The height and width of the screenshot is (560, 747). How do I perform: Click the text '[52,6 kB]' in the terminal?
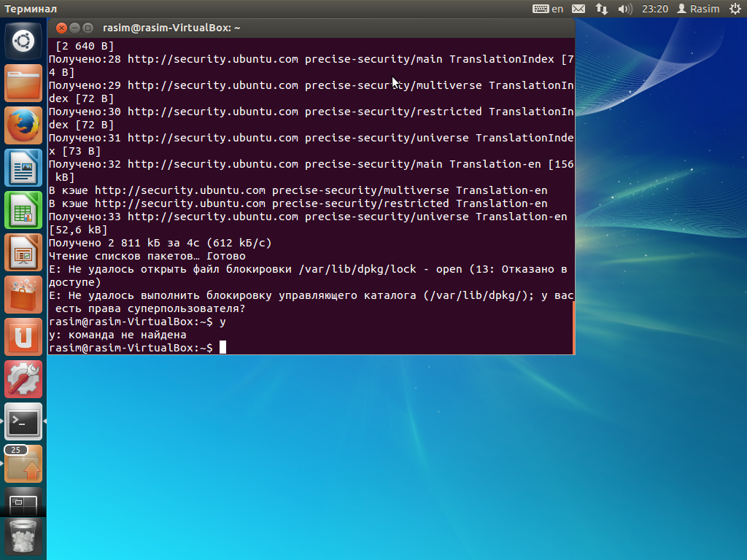pyautogui.click(x=78, y=230)
